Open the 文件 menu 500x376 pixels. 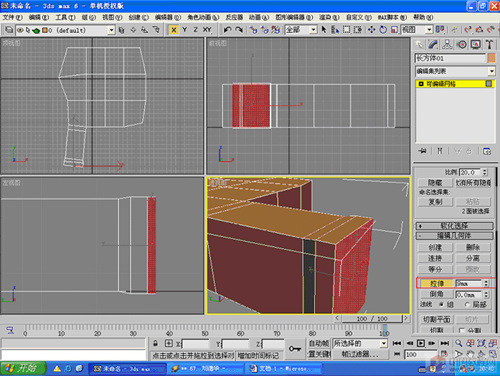(x=12, y=17)
